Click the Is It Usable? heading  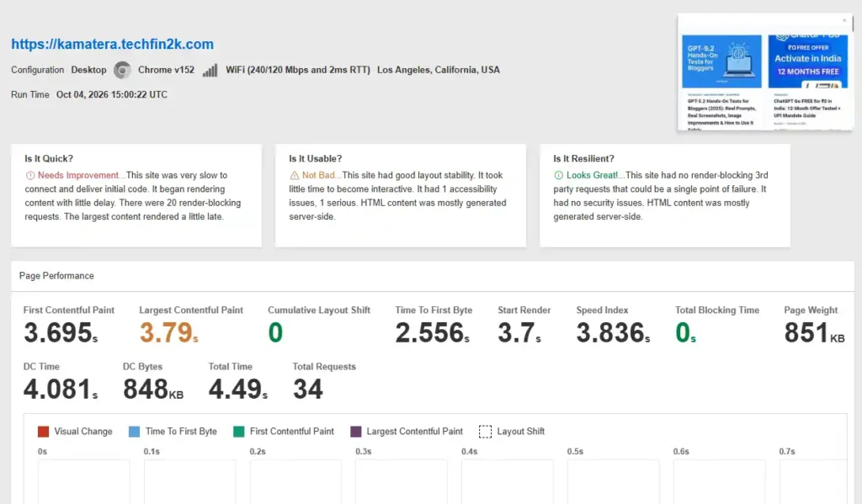click(x=316, y=159)
